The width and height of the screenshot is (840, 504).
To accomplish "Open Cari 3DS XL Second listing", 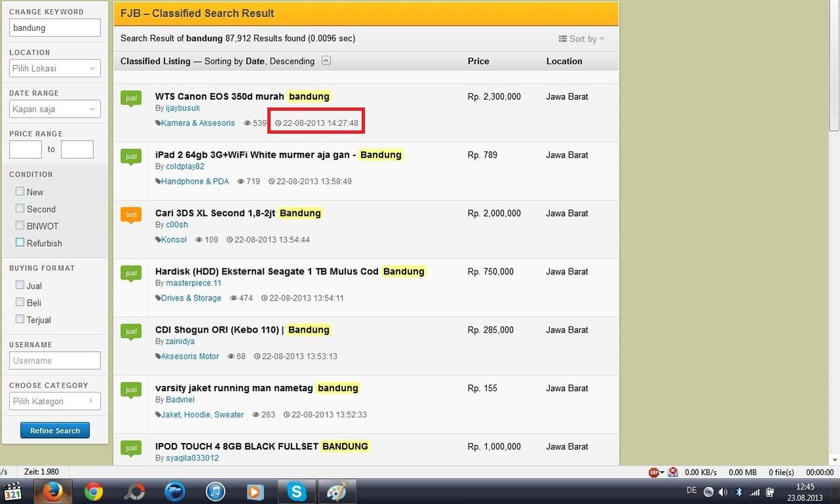I will (x=239, y=213).
